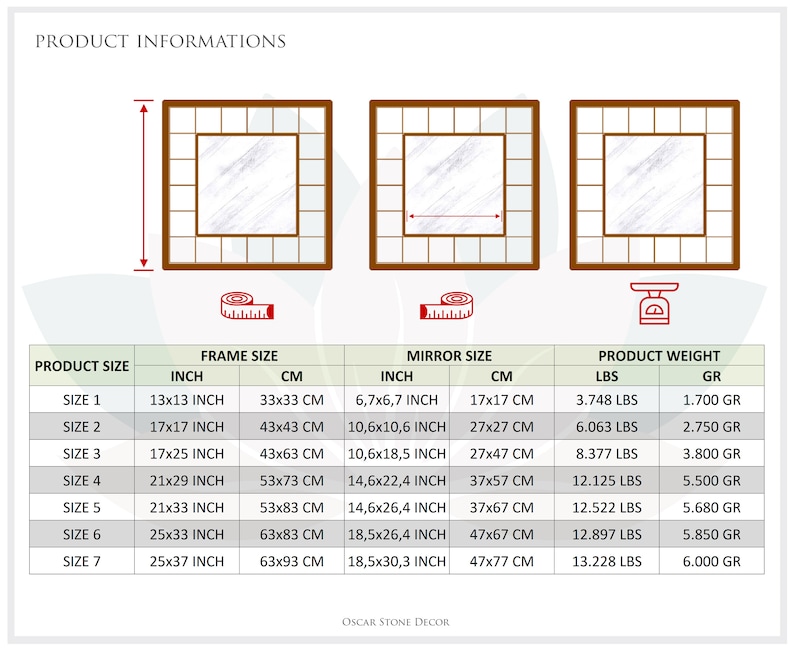The image size is (794, 650).
Task: Click the 43x63 CM cell
Action: [x=292, y=454]
